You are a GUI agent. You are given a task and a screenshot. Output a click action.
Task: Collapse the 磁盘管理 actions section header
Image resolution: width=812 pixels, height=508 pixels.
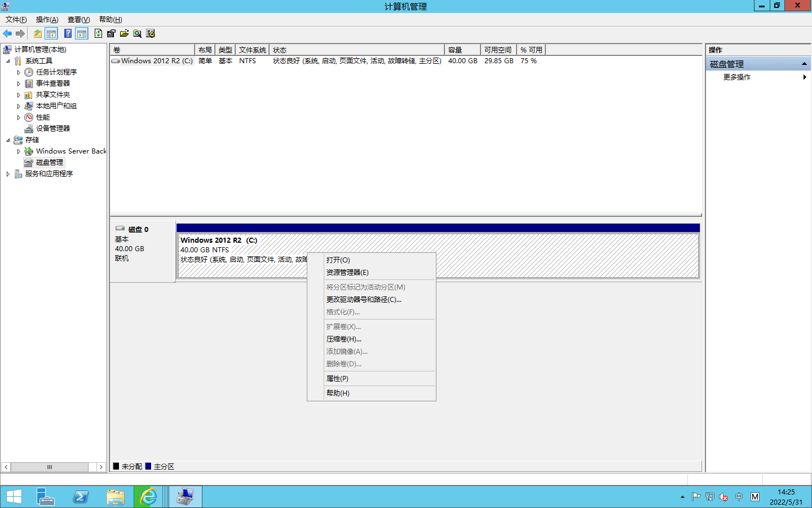point(804,64)
